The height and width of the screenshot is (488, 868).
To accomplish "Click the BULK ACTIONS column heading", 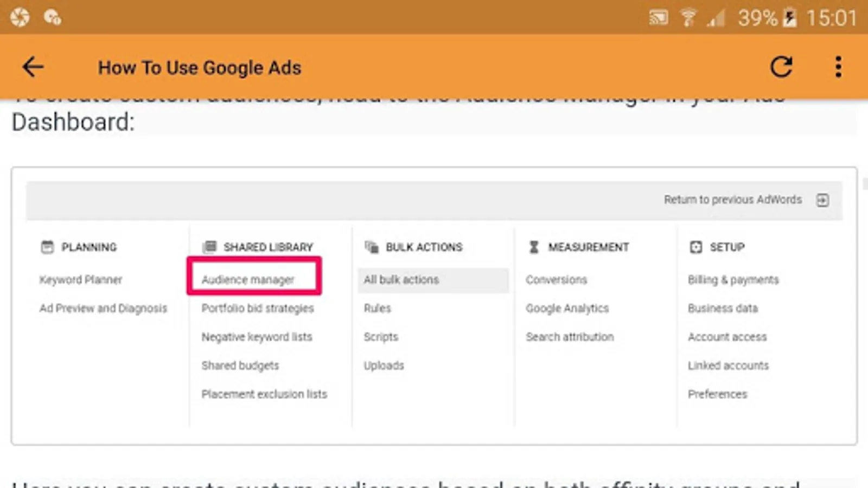I will click(x=424, y=247).
